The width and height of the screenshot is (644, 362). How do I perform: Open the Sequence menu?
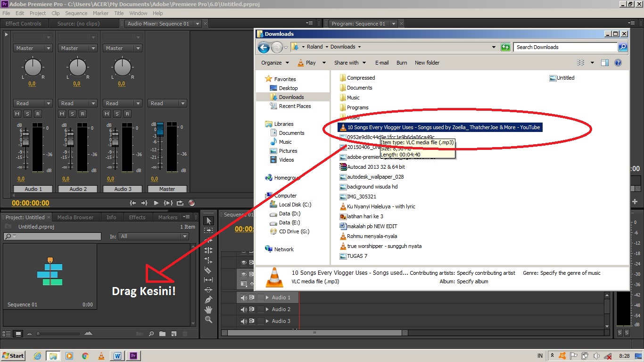click(x=75, y=13)
